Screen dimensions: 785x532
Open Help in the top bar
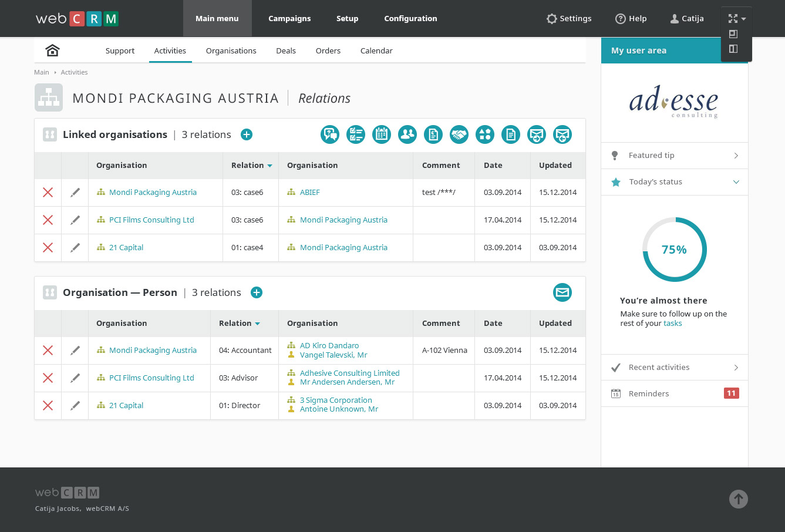pyautogui.click(x=631, y=19)
